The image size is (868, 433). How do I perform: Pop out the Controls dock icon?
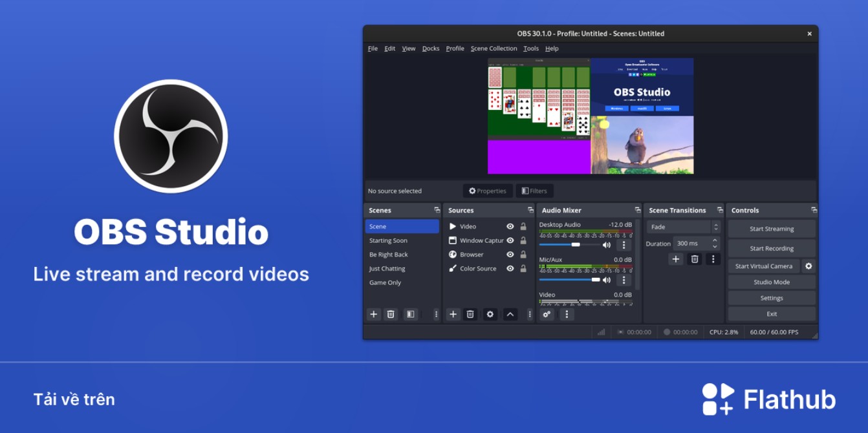coord(814,210)
